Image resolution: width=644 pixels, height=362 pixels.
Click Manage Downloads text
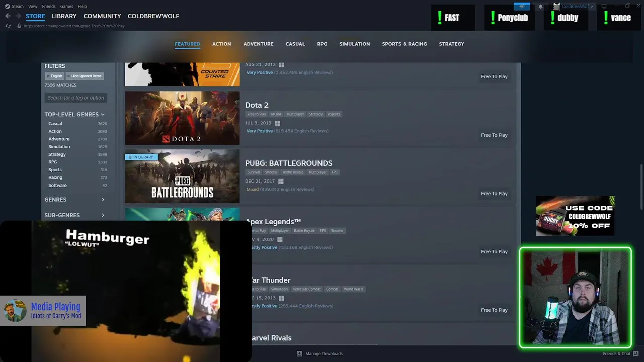(324, 353)
